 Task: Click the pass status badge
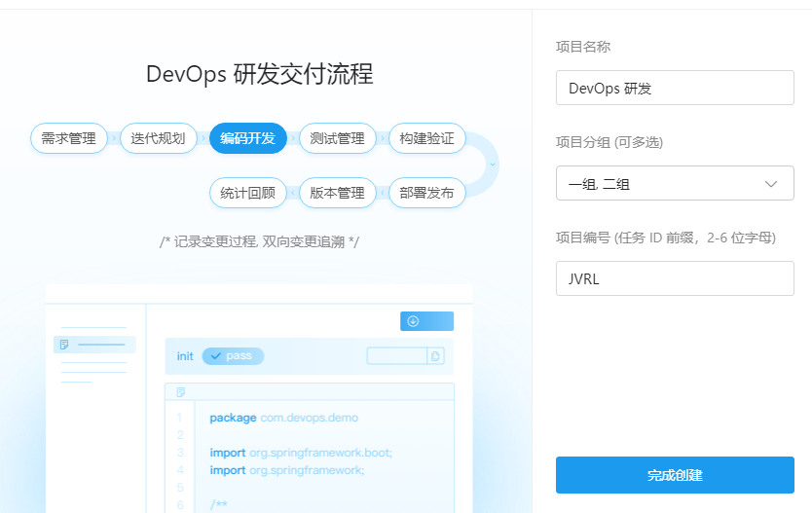click(233, 355)
